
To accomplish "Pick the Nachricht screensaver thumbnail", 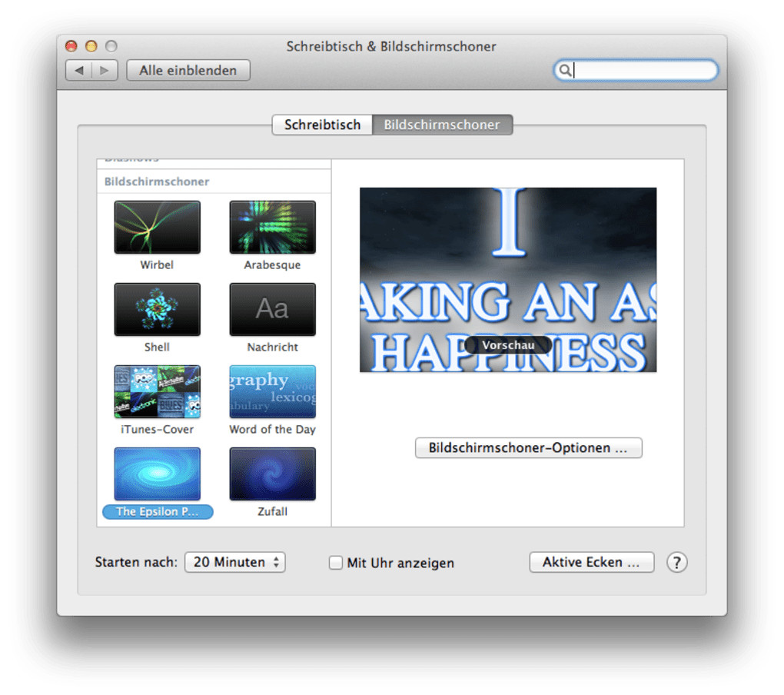I will coord(273,310).
